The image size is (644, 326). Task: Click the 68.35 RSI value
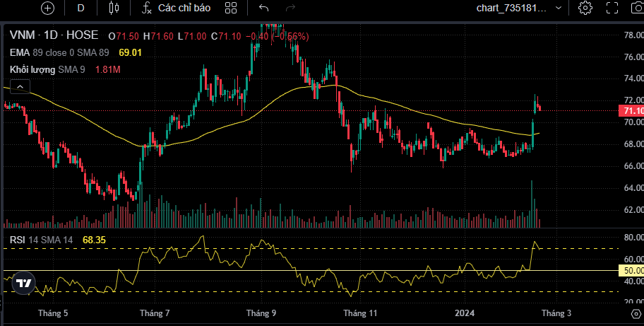pyautogui.click(x=94, y=240)
